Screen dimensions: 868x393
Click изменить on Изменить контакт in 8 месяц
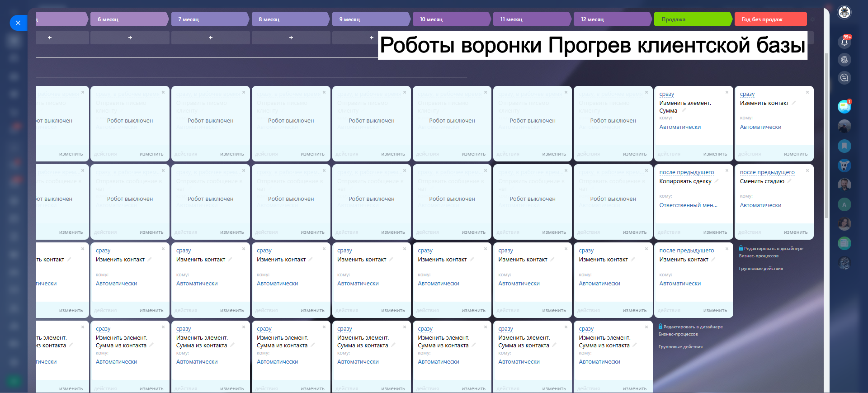tap(312, 311)
